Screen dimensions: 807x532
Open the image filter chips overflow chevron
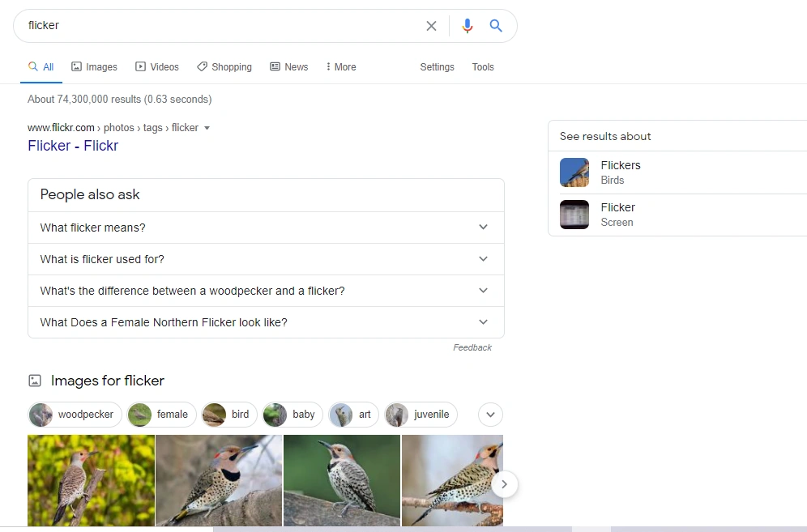(x=490, y=414)
